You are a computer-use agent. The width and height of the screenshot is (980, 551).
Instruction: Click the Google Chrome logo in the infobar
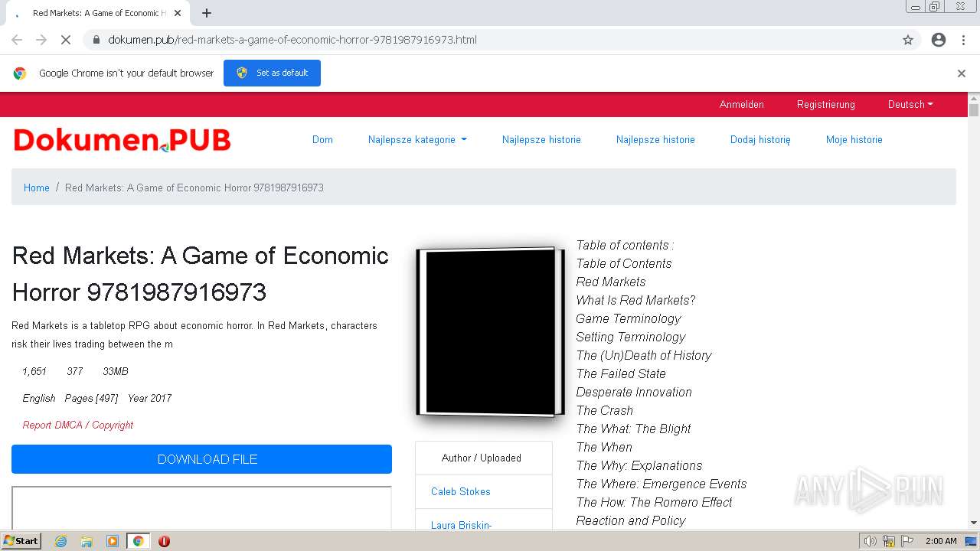point(20,73)
